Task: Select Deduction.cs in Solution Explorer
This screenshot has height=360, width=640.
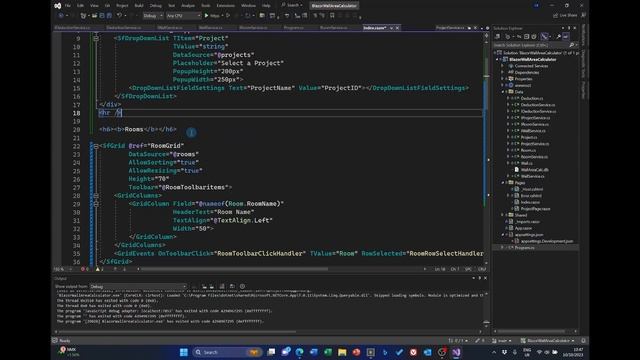Action: (532, 98)
